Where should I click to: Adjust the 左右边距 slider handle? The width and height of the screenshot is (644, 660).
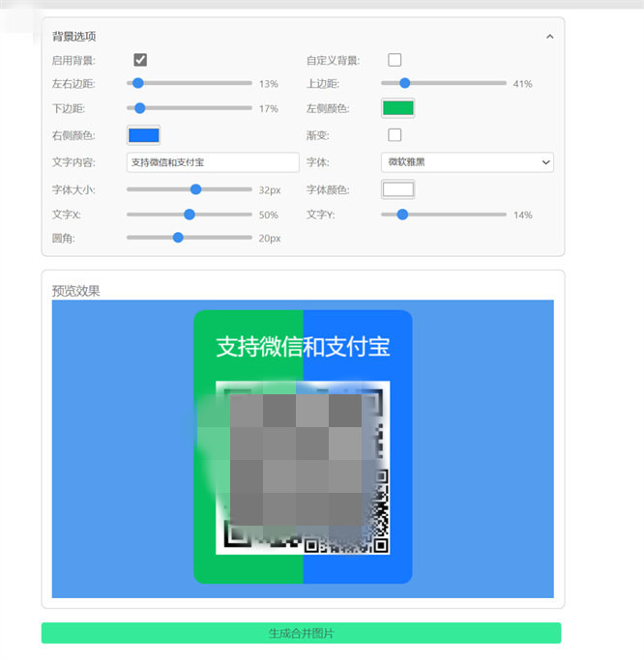click(x=137, y=83)
